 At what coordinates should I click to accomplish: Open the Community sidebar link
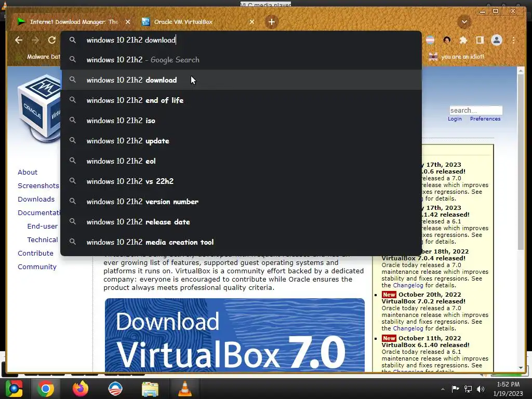(37, 267)
